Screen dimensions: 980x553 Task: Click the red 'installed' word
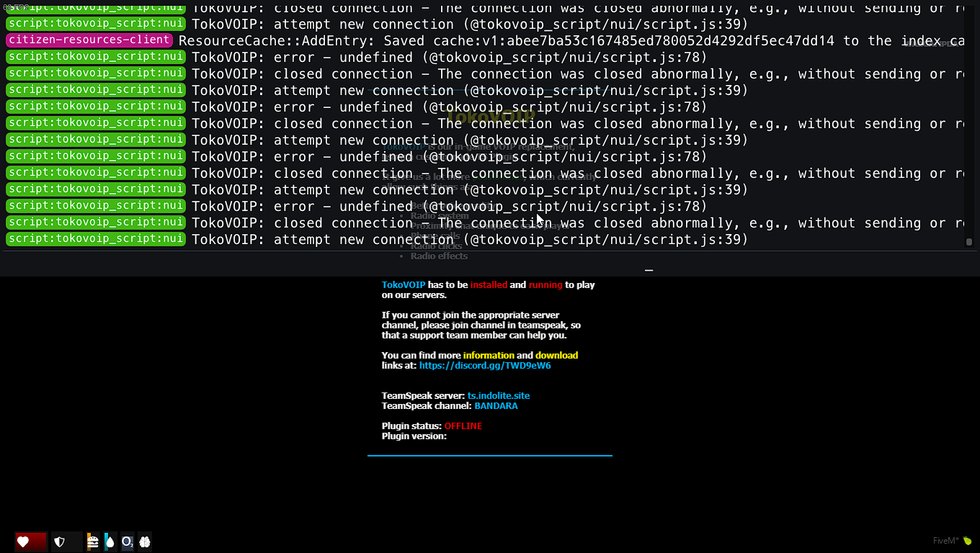[489, 285]
